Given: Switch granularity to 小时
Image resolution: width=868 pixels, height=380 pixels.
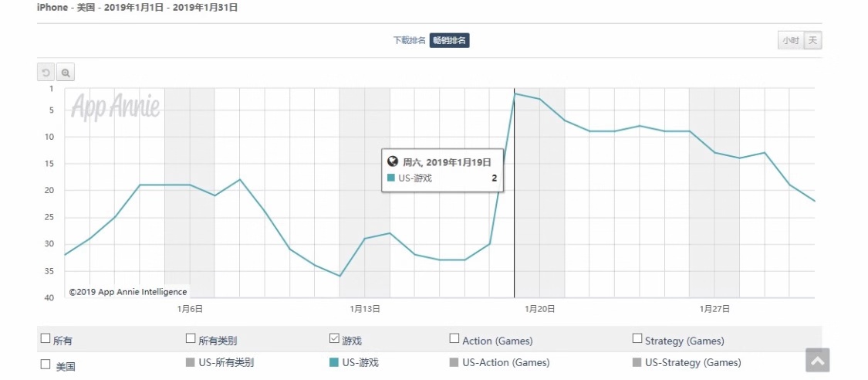Looking at the screenshot, I should pos(791,40).
